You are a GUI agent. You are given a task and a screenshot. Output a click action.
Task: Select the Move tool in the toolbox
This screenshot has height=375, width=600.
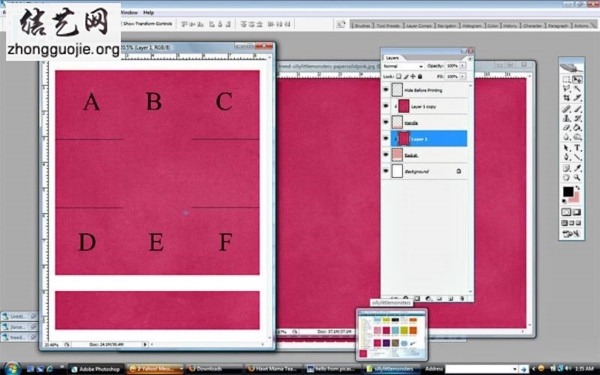tap(577, 80)
